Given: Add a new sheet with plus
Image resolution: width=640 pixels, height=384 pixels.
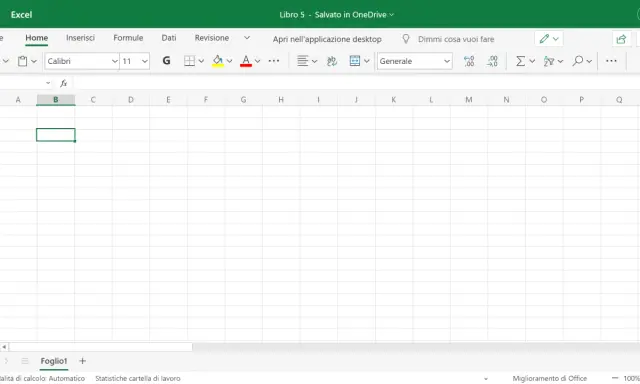Looking at the screenshot, I should (x=82, y=361).
